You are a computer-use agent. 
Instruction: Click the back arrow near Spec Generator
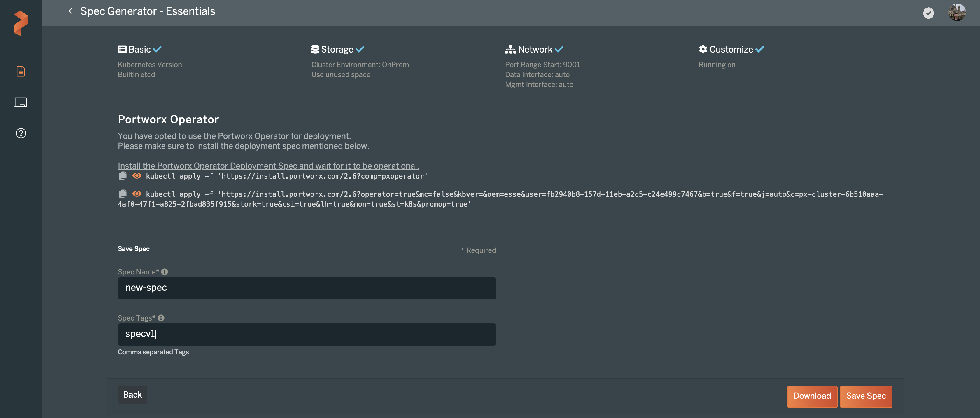(73, 11)
